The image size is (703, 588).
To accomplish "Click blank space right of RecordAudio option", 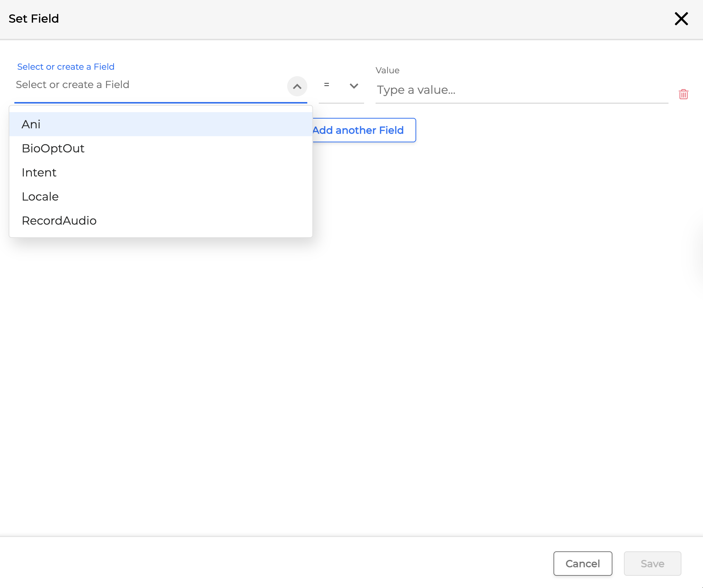I will [216, 221].
